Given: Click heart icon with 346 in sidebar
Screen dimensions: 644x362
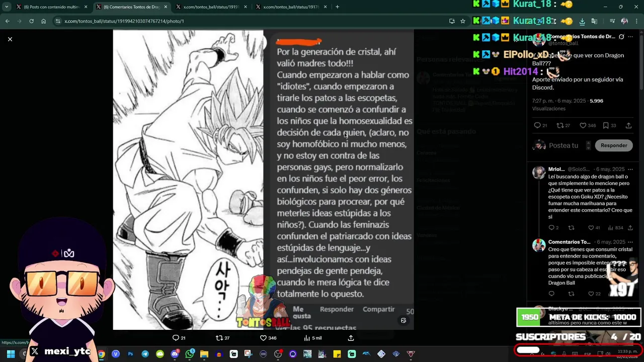Looking at the screenshot, I should pyautogui.click(x=583, y=125).
